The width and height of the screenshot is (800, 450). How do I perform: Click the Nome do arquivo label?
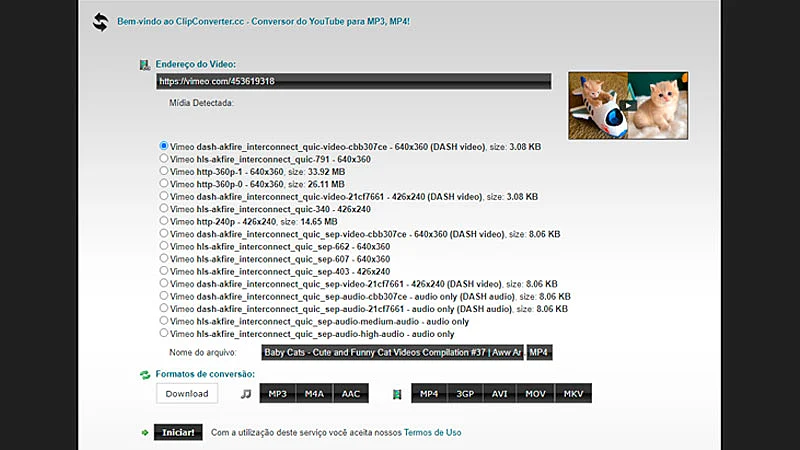tap(203, 353)
